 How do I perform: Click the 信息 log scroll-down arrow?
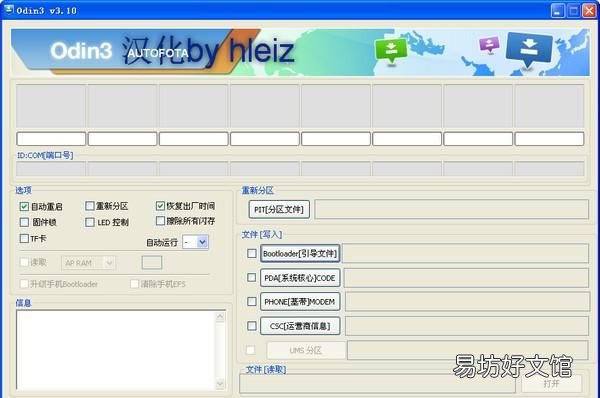[x=220, y=384]
